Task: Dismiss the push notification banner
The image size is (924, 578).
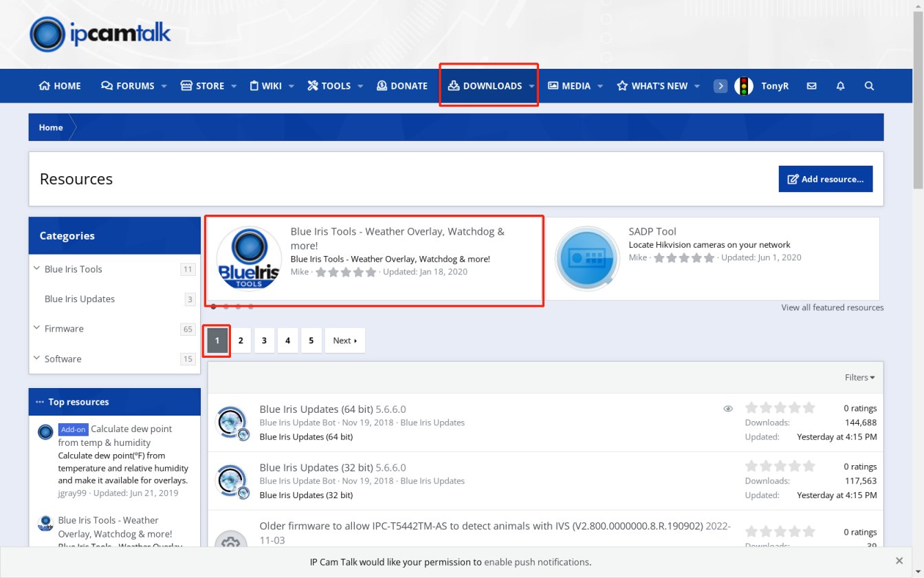Action: [x=899, y=561]
